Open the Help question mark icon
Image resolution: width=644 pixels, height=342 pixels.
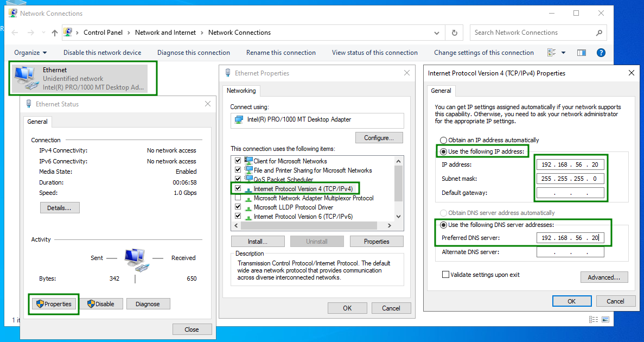601,53
